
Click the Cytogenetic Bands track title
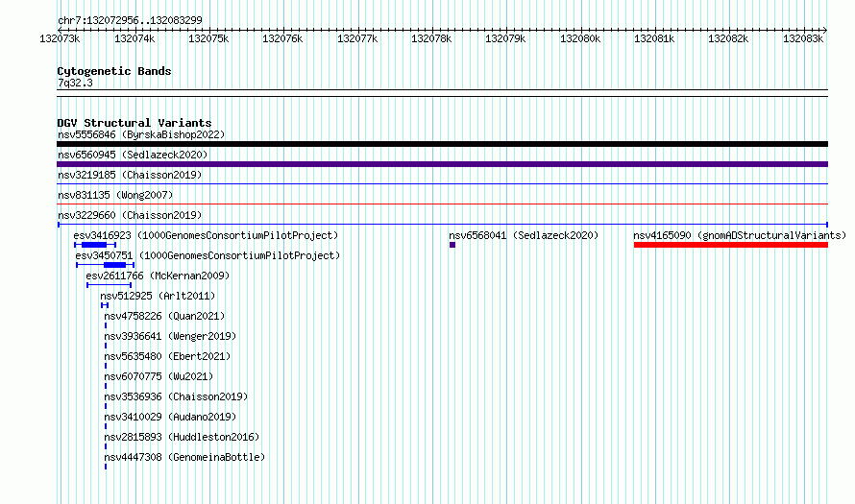114,71
